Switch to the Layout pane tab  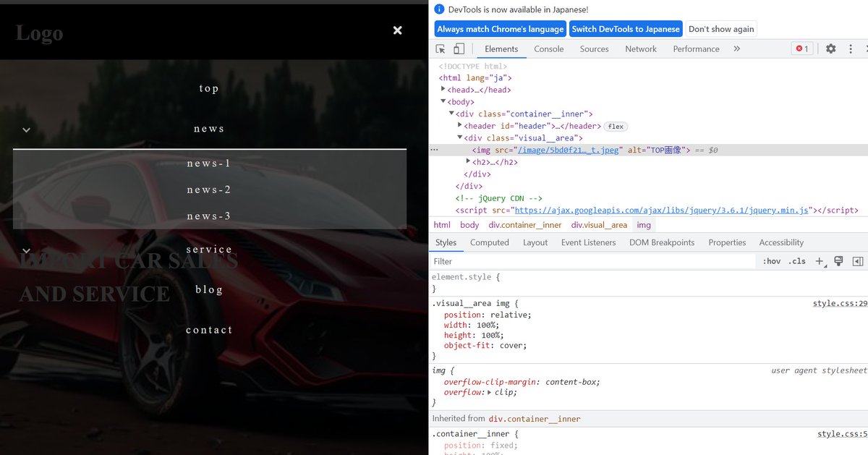coord(535,242)
